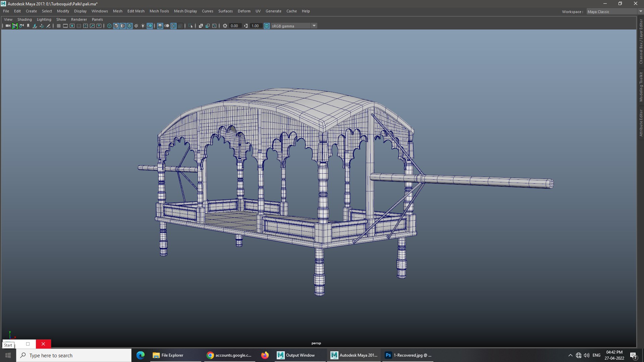
Task: Open the sRGB gamma dropdown
Action: (314, 26)
